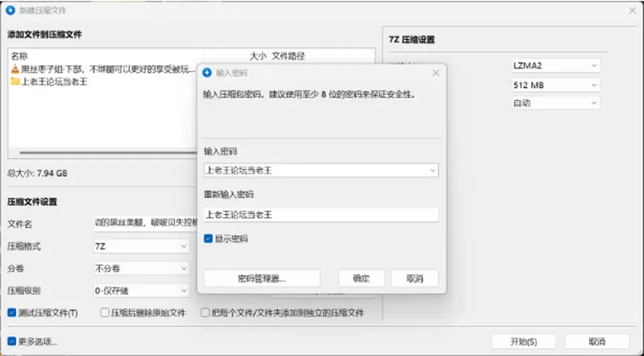Click the file list horizontal scrollbar
Viewport: 644px width, 356px height.
pyautogui.click(x=108, y=152)
